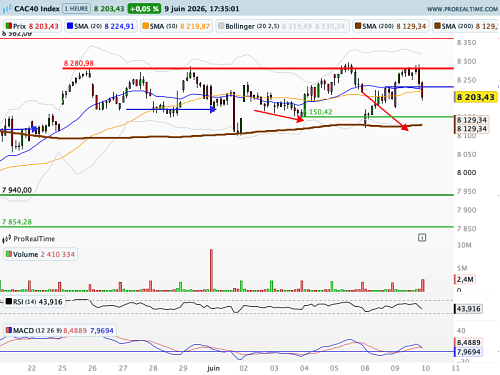This screenshot has width=500, height=375.
Task: Select the Prix 8 203,43 legend label
Action: point(32,26)
